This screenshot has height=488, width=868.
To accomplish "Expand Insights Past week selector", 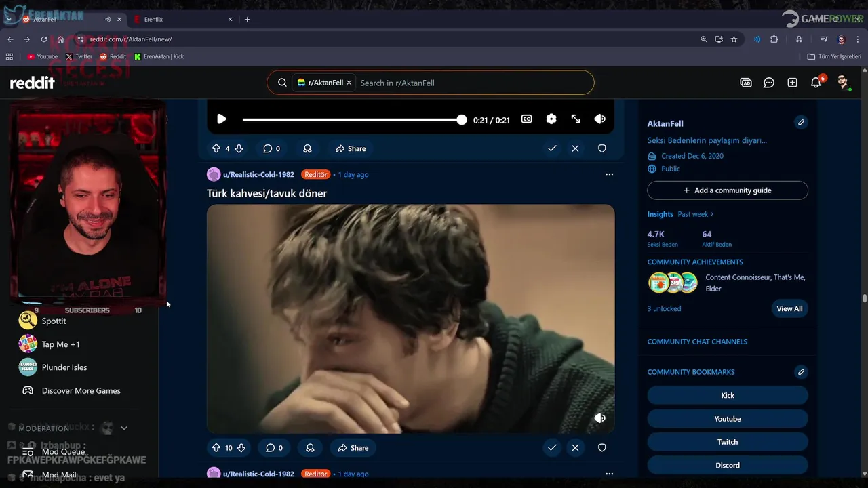I will click(696, 214).
